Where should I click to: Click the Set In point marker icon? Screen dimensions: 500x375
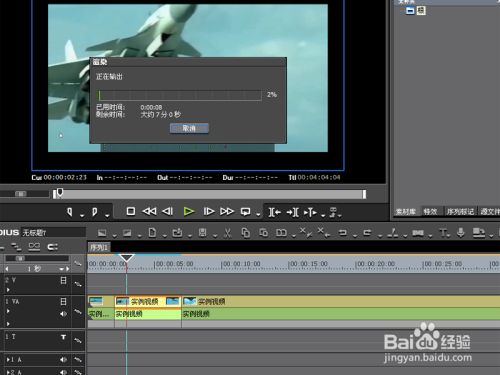tap(70, 212)
